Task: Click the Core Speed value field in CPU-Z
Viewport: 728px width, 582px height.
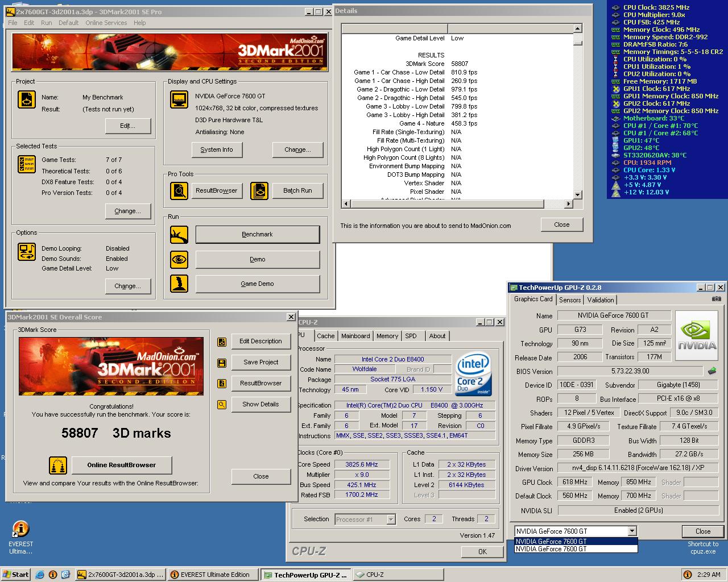Action: pos(361,464)
